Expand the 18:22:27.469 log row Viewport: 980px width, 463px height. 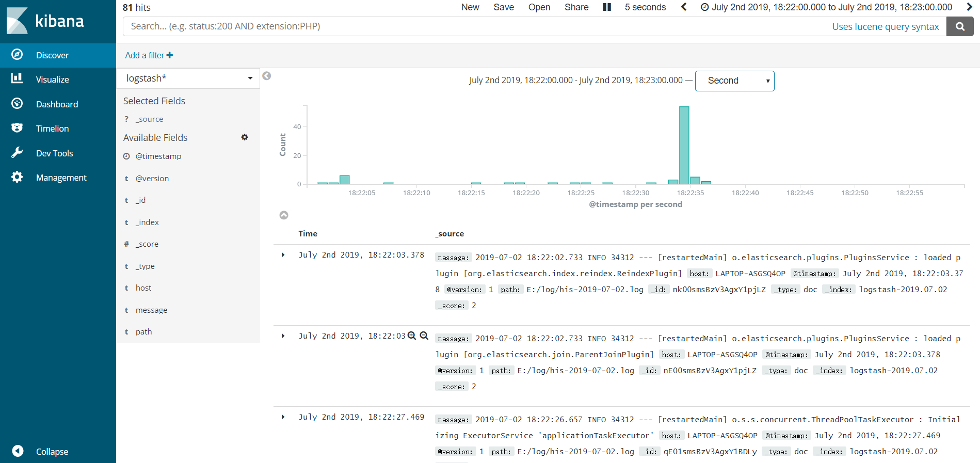point(283,417)
